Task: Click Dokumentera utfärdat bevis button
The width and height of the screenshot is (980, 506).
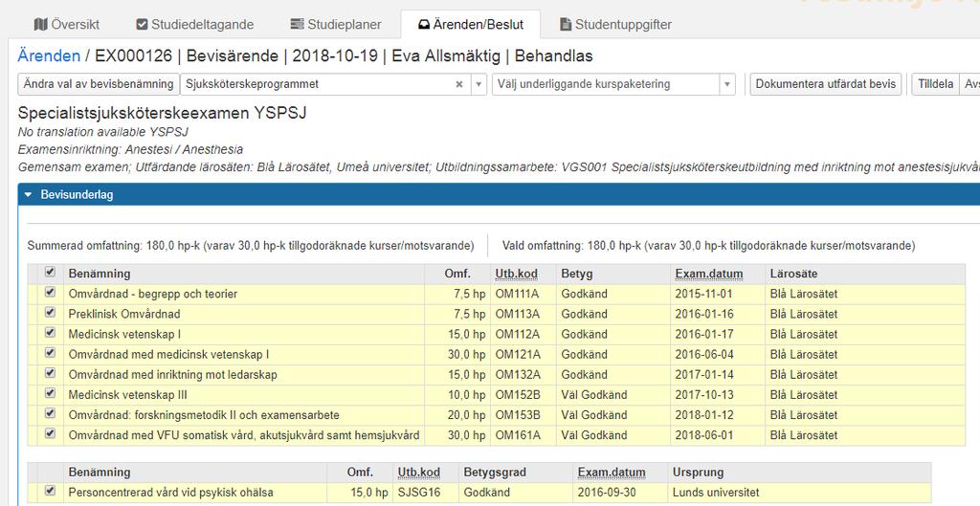Action: point(826,84)
